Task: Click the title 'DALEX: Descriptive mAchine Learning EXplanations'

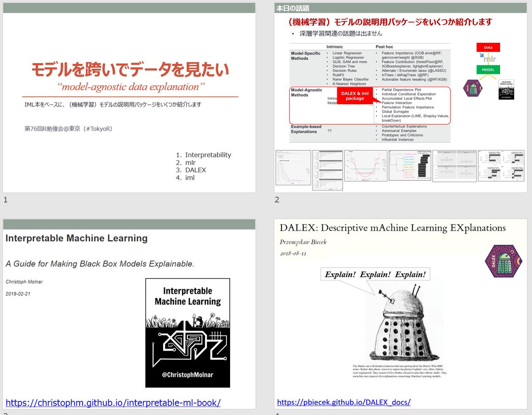Action: pyautogui.click(x=393, y=228)
